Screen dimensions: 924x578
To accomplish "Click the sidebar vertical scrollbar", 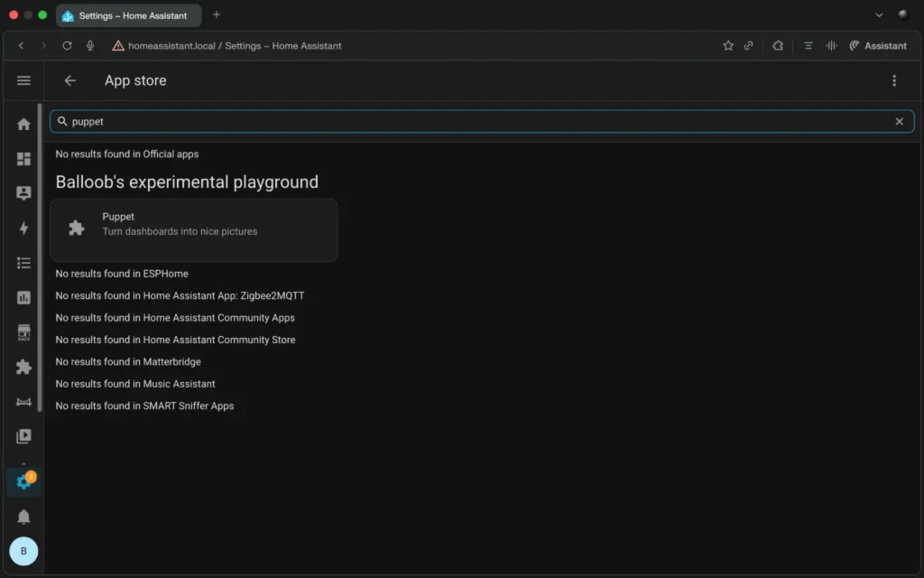I will click(40, 257).
